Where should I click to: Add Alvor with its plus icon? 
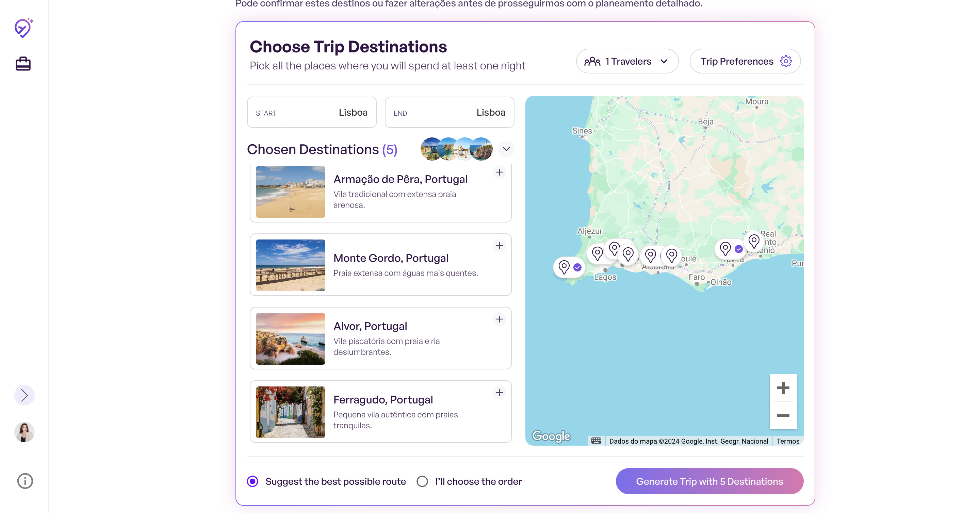[499, 319]
